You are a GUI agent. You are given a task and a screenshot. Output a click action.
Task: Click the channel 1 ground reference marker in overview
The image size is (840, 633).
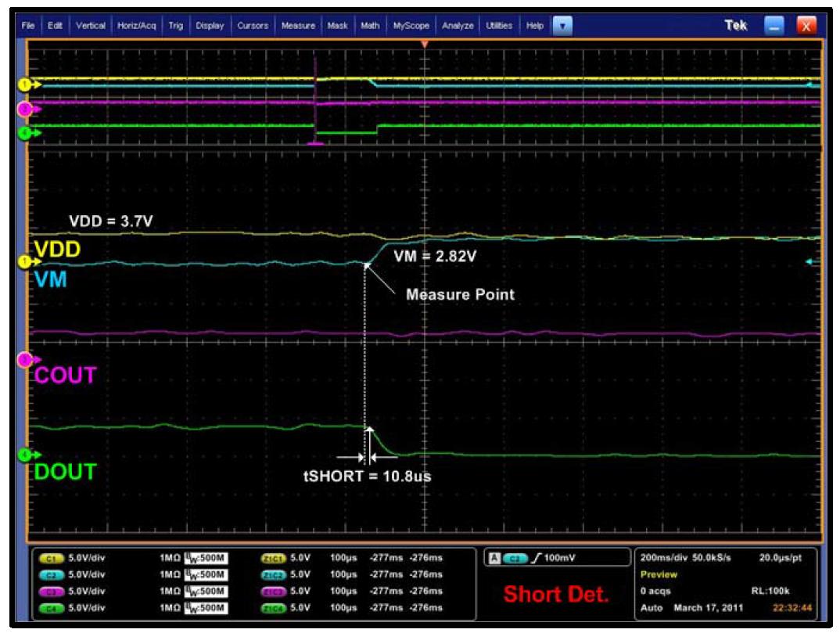pyautogui.click(x=27, y=85)
